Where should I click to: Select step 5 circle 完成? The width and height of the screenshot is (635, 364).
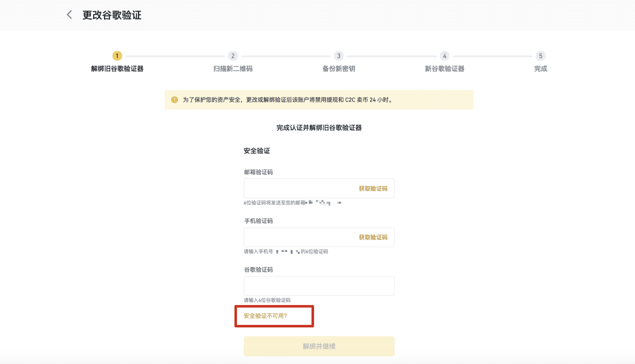(541, 56)
